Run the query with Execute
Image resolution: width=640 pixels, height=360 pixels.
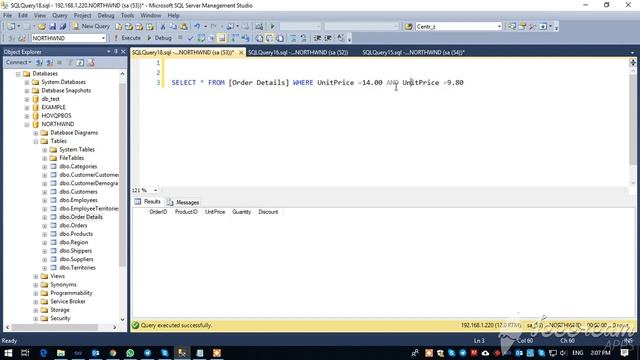pyautogui.click(x=127, y=38)
